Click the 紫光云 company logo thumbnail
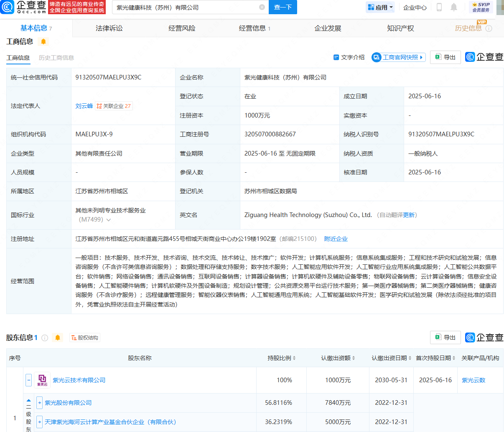 42,380
